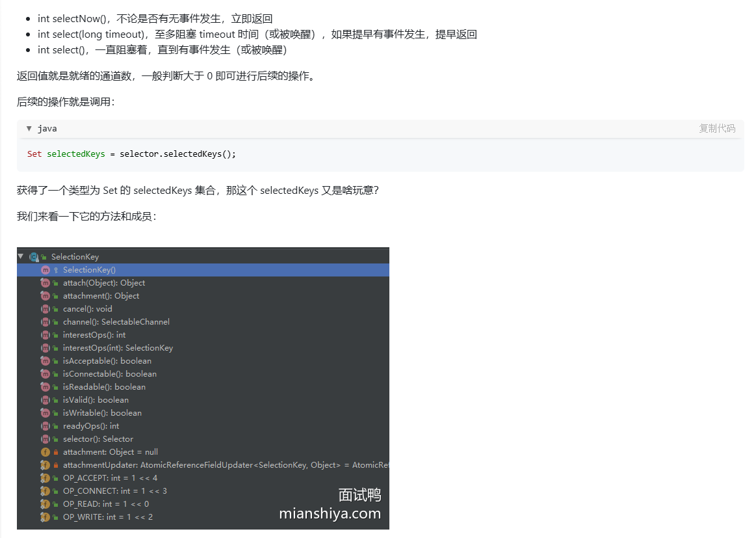Click field icon beside OP_WRITE
Image resolution: width=756 pixels, height=538 pixels.
coord(46,517)
